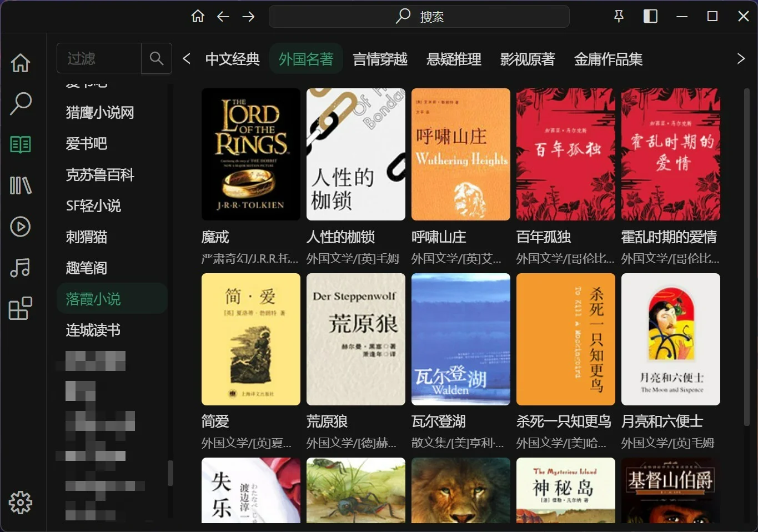Show more categories with right chevron
The height and width of the screenshot is (532, 758).
pos(740,59)
